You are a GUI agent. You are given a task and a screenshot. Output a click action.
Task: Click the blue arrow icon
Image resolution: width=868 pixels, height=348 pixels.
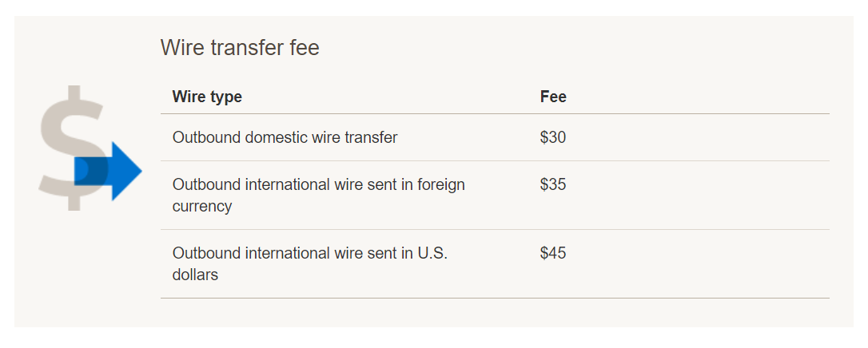(108, 171)
